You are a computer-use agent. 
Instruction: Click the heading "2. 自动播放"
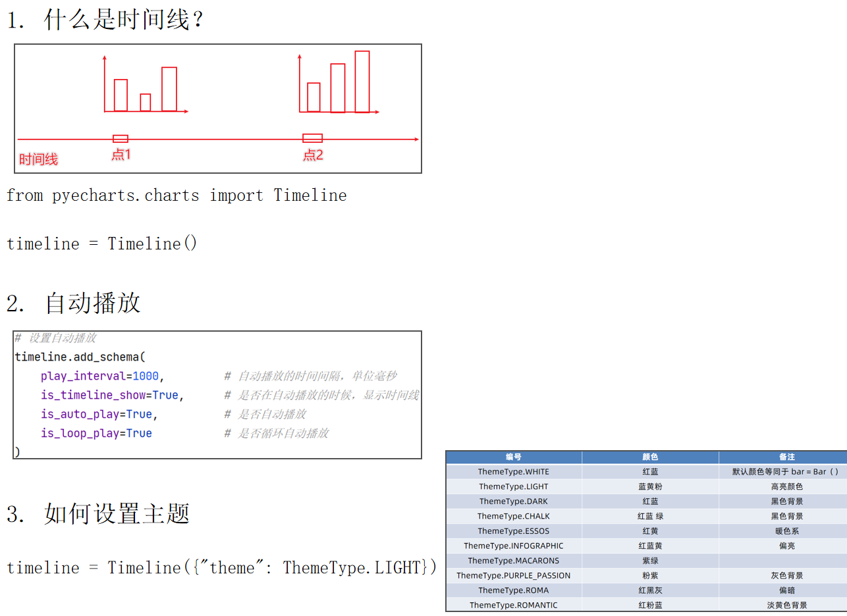coord(74,303)
